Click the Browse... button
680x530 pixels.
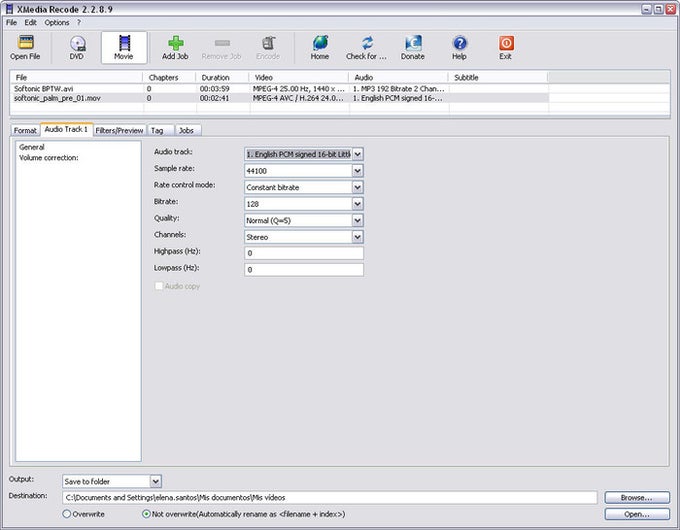637,497
